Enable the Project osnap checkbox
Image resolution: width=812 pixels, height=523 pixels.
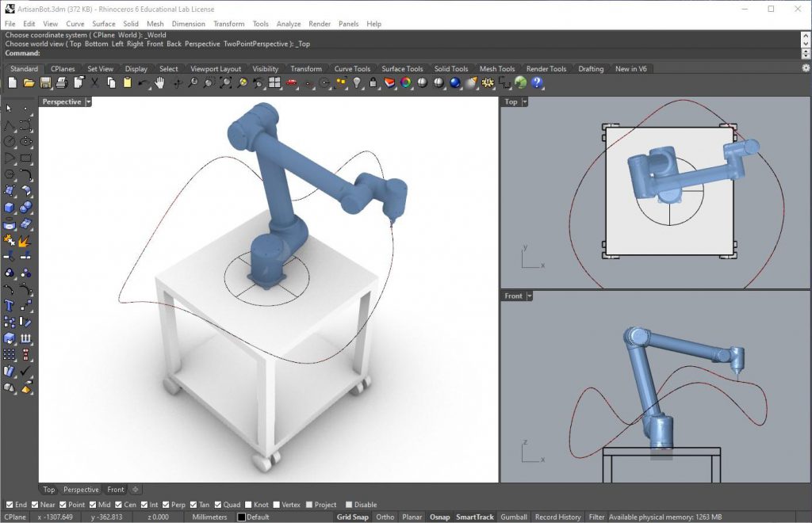click(309, 504)
